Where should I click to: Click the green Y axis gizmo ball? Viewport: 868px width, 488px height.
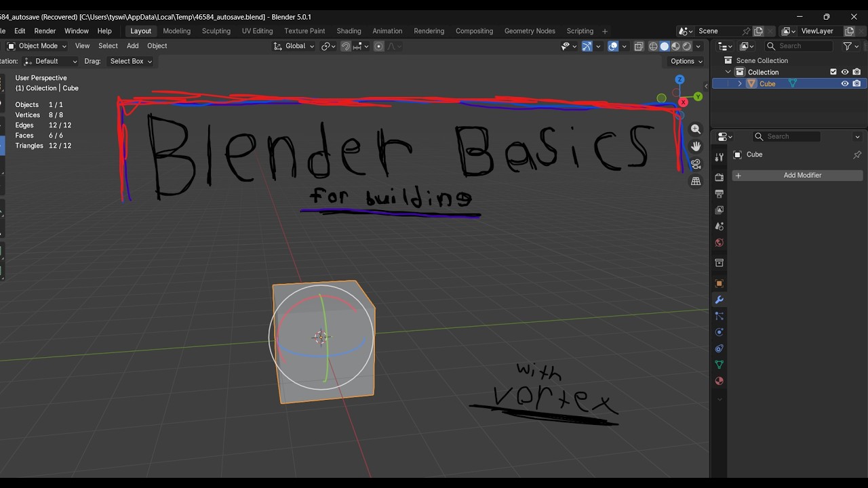[698, 97]
